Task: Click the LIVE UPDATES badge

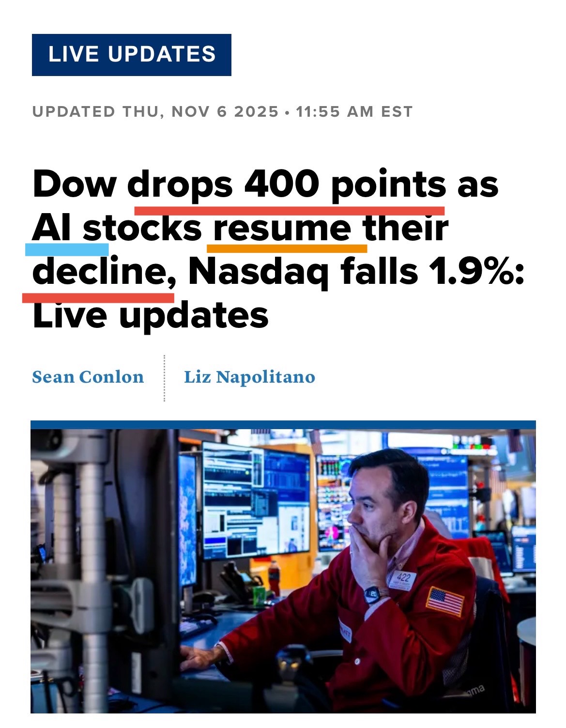Action: (x=131, y=55)
